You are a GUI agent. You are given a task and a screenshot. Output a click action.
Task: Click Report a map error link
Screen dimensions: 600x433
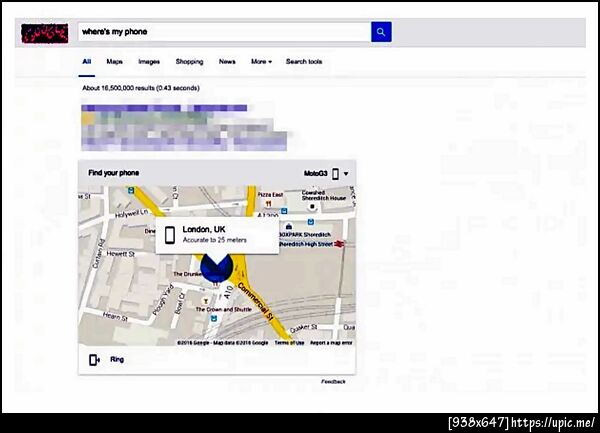coord(331,343)
